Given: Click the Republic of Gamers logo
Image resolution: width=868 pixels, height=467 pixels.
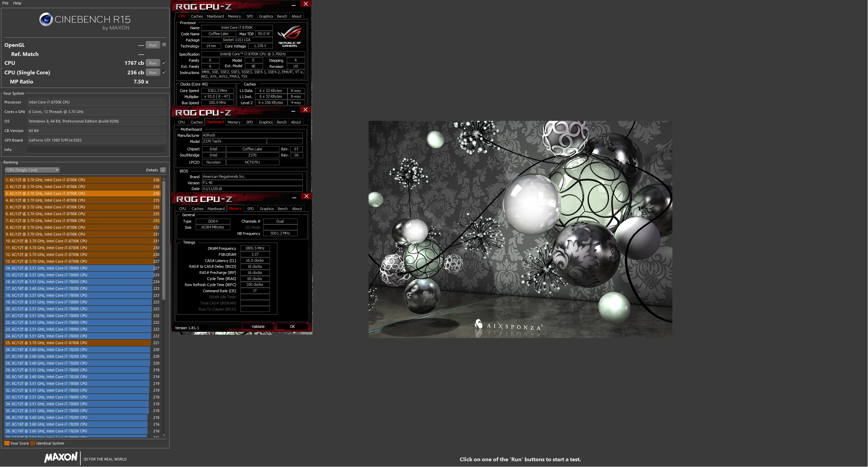Looking at the screenshot, I should pos(290,37).
